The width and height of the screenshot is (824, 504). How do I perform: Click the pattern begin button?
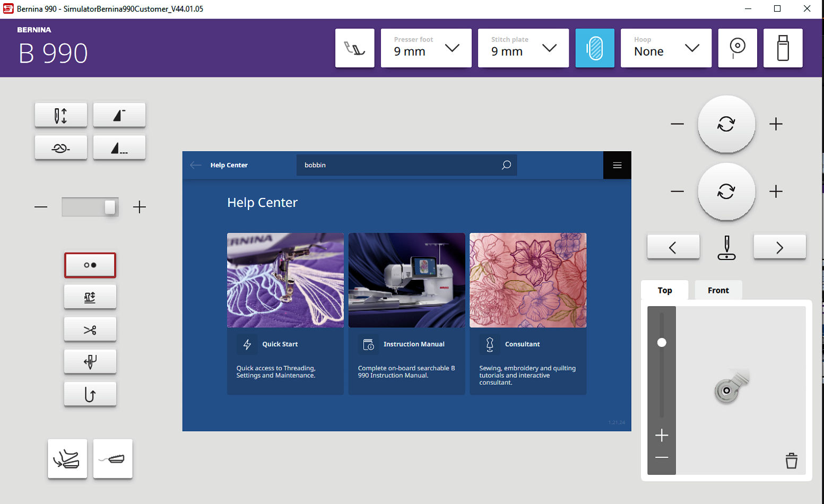click(x=119, y=148)
